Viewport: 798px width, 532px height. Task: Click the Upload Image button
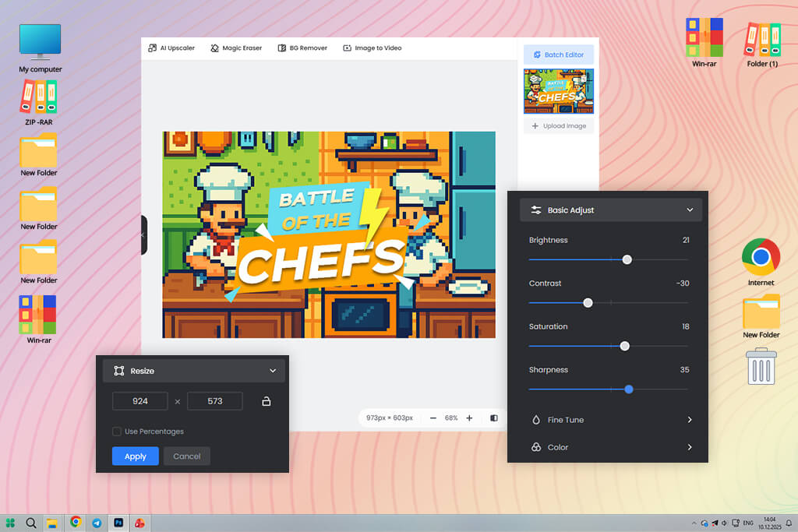(558, 125)
